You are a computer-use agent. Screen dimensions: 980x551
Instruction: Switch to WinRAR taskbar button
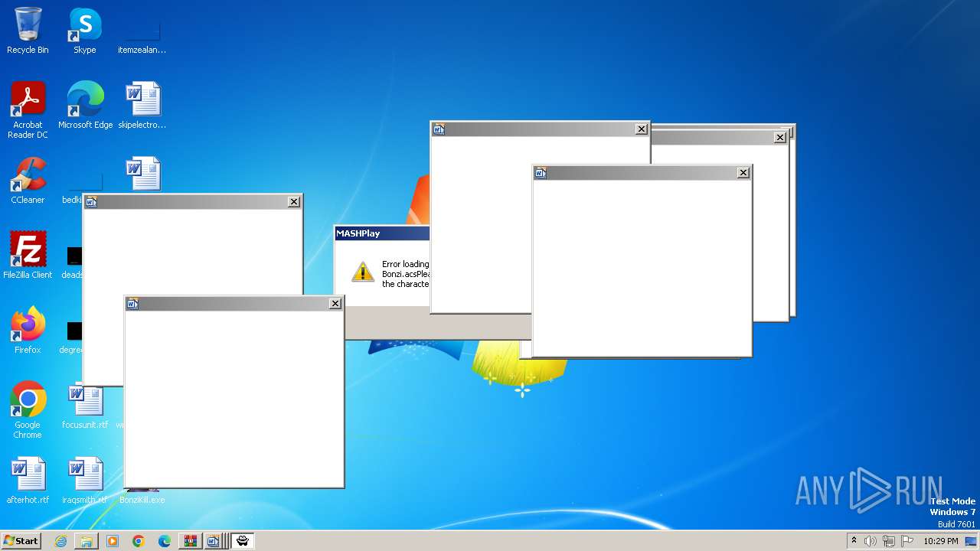[191, 541]
